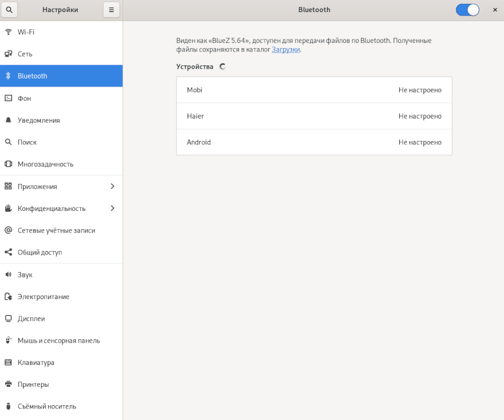Expand the Конфиденциальность submenu arrow
504x420 pixels.
[x=112, y=209]
